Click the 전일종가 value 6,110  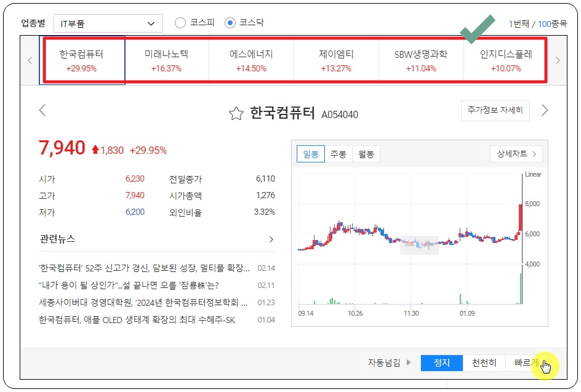[x=266, y=178]
